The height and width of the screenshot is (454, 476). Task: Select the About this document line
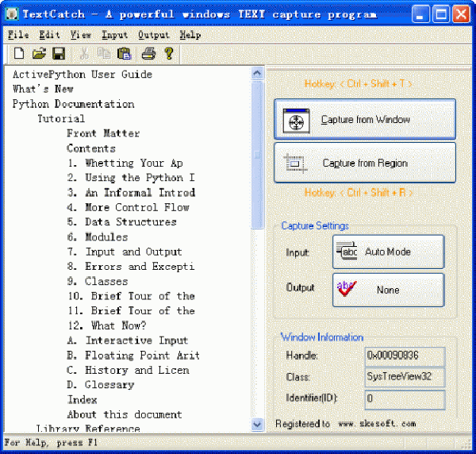click(x=125, y=414)
